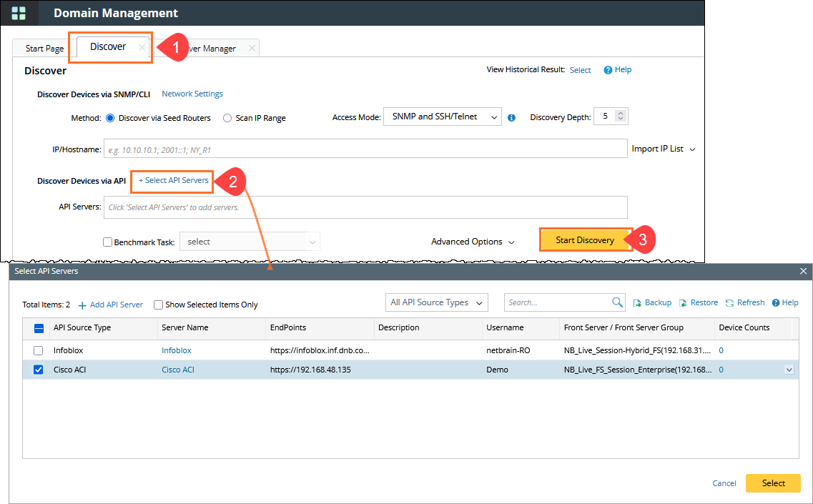Image resolution: width=813 pixels, height=504 pixels.
Task: Open the Access Mode dropdown
Action: pos(442,117)
